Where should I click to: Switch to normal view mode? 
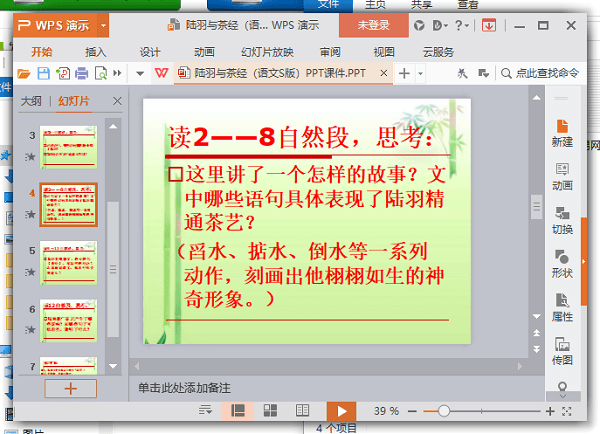tap(238, 411)
